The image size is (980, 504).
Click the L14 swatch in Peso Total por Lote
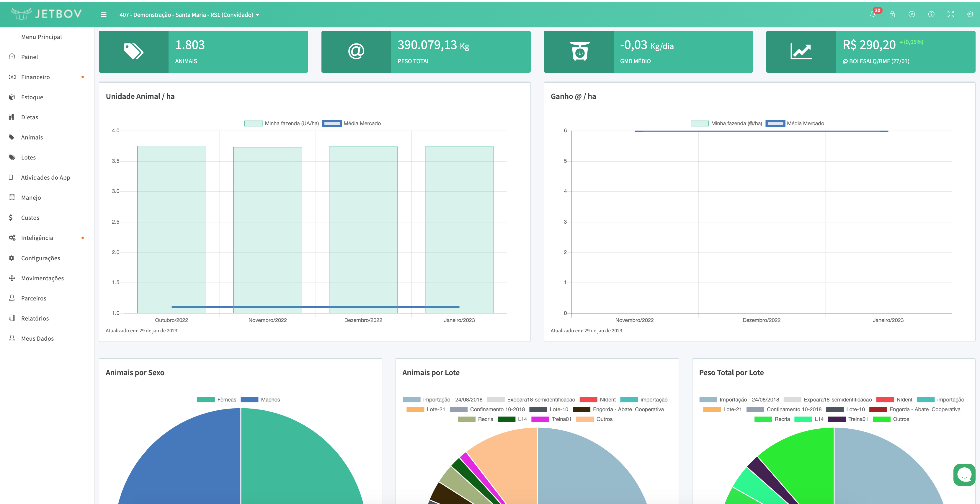(803, 419)
